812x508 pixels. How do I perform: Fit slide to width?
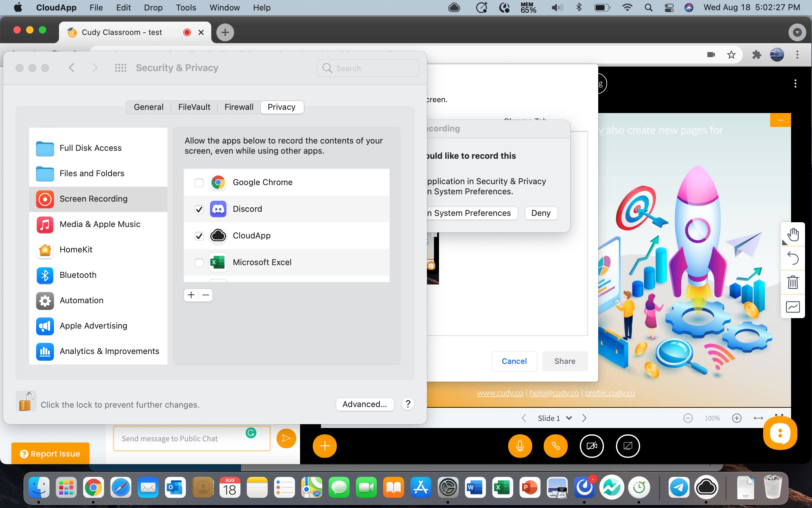tap(758, 418)
